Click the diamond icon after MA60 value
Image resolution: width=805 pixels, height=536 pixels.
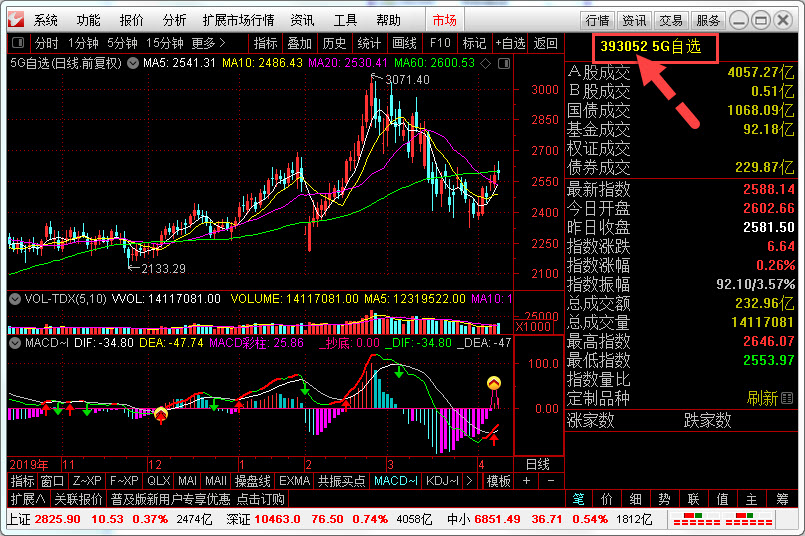click(x=485, y=63)
